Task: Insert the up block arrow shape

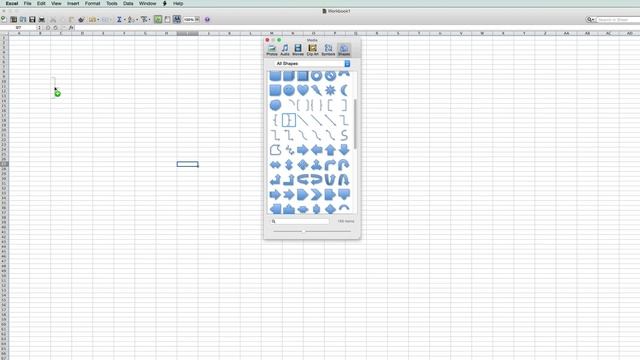Action: (330, 150)
